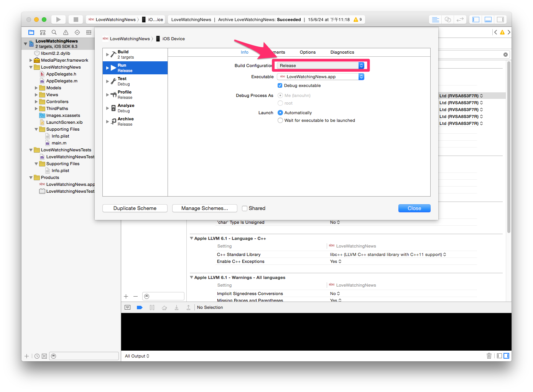Click the libxml2.2.dylib file in navigator
This screenshot has width=533, height=392.
(55, 54)
